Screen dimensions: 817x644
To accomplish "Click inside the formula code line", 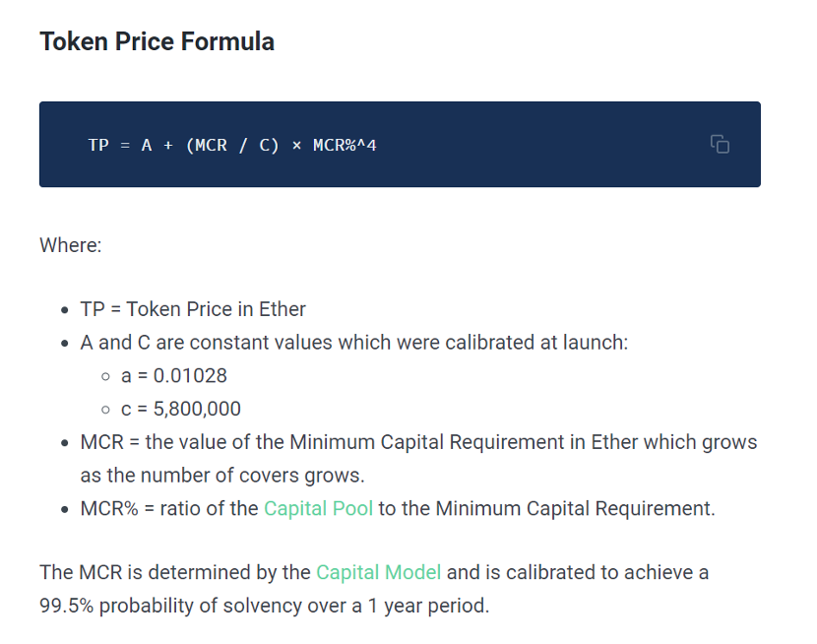I will coord(232,145).
